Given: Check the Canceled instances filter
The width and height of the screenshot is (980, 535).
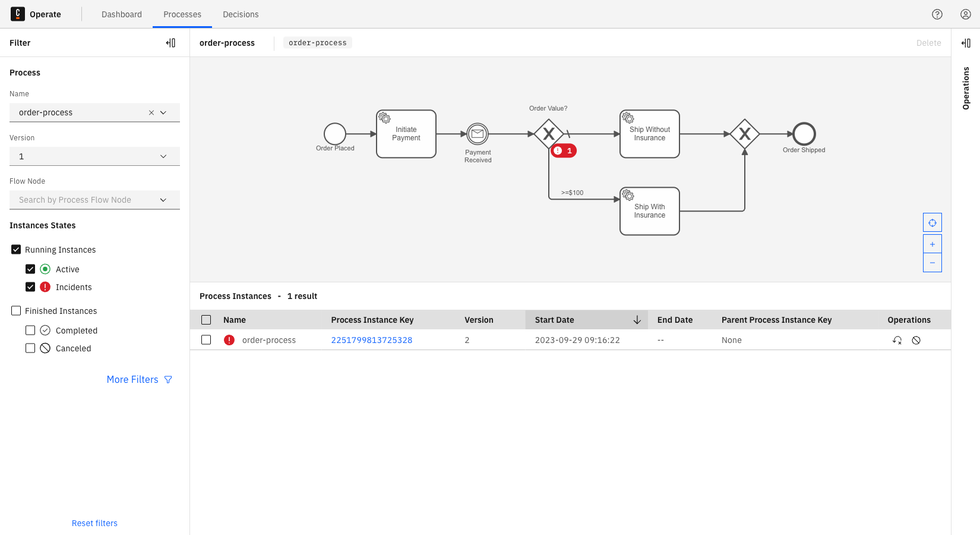Looking at the screenshot, I should (30, 348).
